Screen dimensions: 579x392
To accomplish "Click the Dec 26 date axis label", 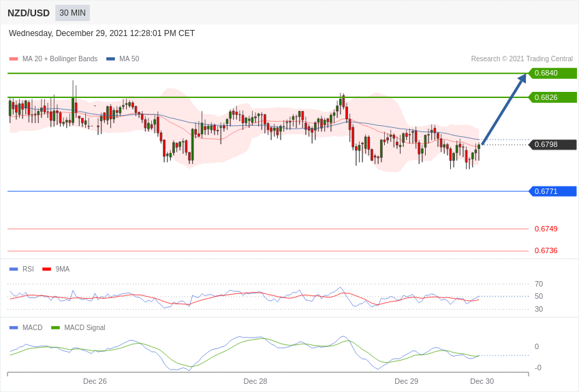I will click(x=95, y=381).
